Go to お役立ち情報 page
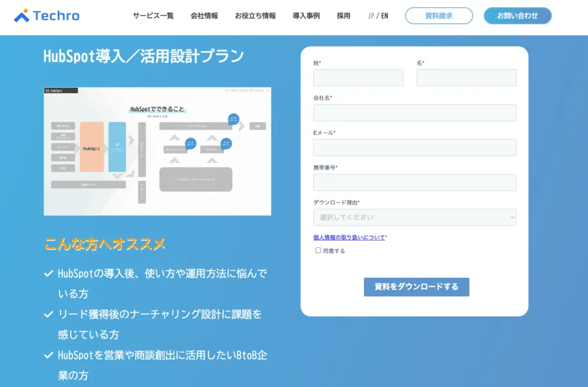This screenshot has height=387, width=588. click(x=255, y=16)
